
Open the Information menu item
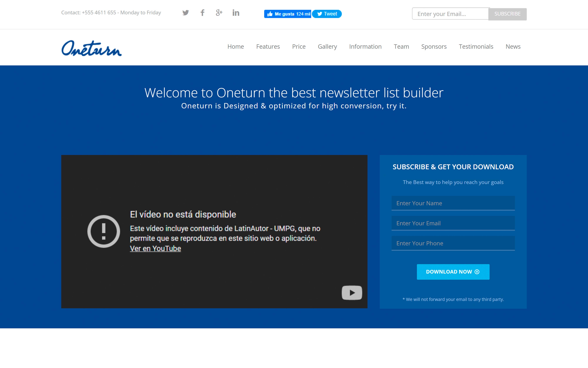(365, 47)
